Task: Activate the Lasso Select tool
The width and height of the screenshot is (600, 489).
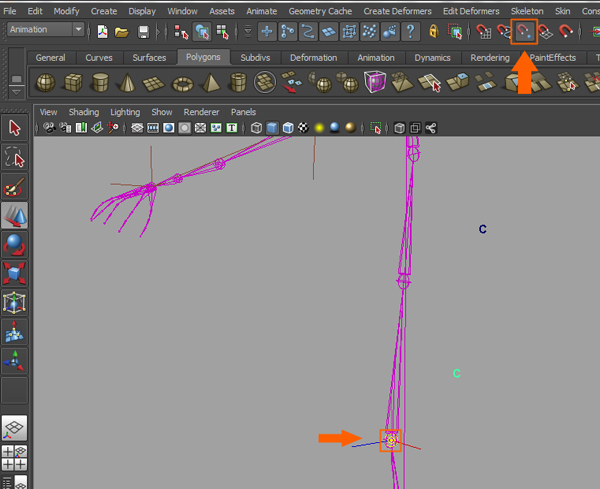Action: [15, 157]
